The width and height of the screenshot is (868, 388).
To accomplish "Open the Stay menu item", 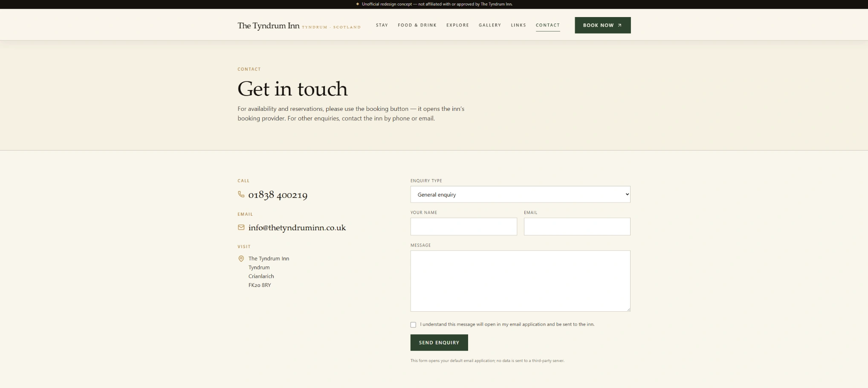I will [382, 25].
